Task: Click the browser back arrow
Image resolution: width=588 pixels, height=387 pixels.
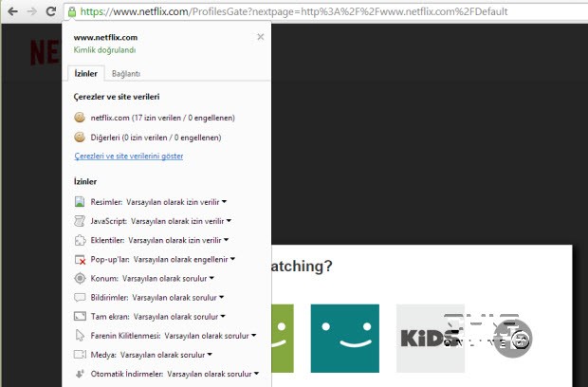Action: click(11, 11)
